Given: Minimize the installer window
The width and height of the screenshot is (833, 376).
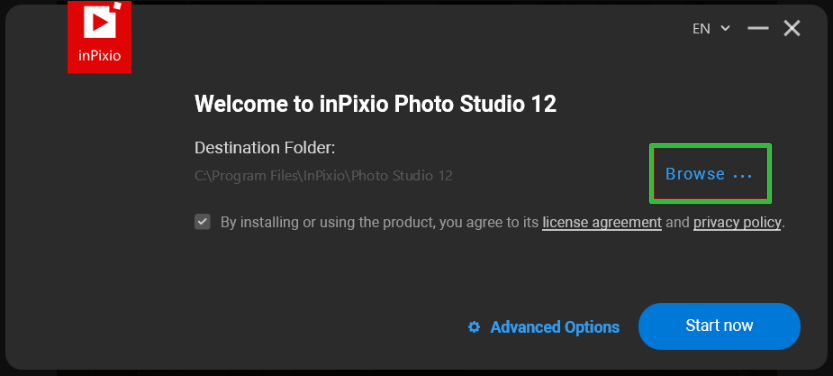Looking at the screenshot, I should (758, 28).
